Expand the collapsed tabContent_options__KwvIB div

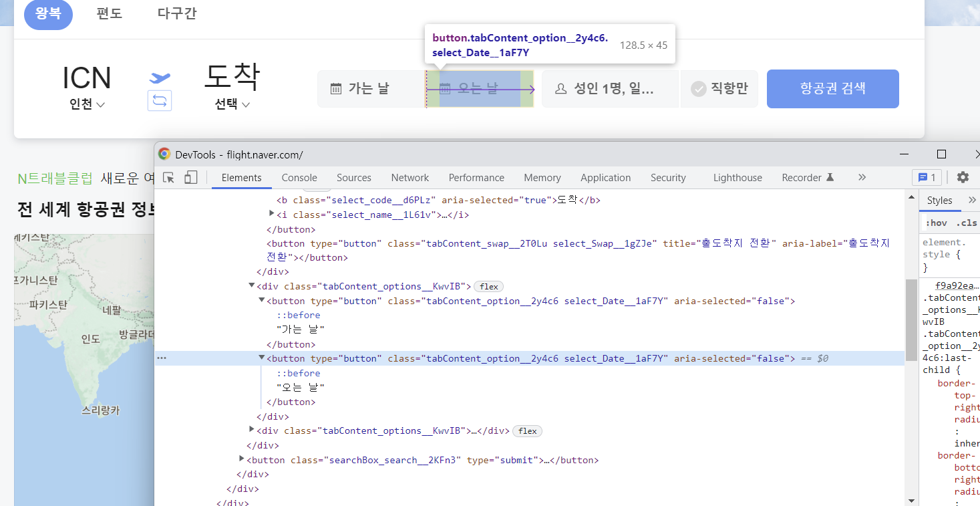(x=252, y=430)
